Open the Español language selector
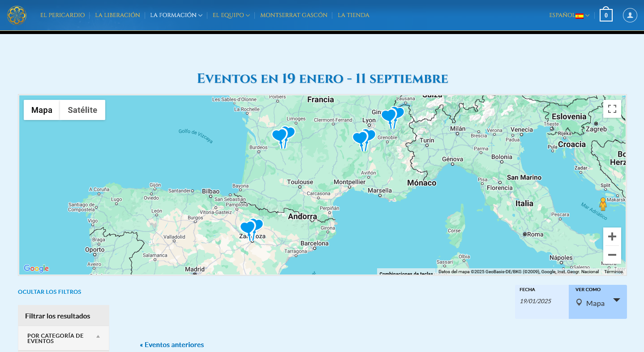The image size is (644, 352). click(569, 15)
